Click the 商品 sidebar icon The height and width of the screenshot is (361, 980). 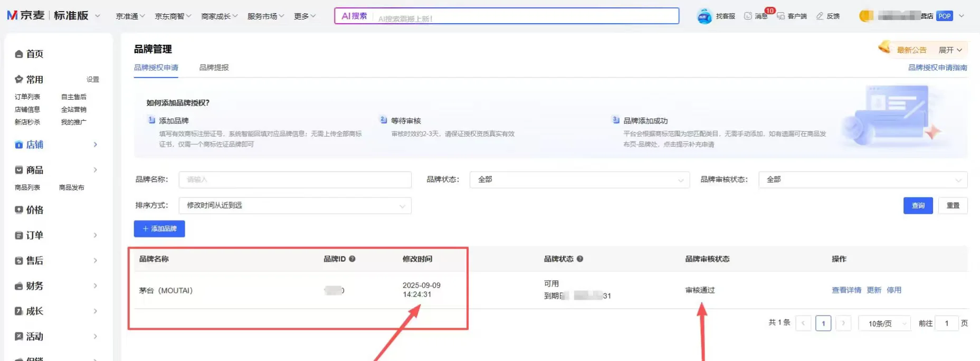click(x=19, y=170)
